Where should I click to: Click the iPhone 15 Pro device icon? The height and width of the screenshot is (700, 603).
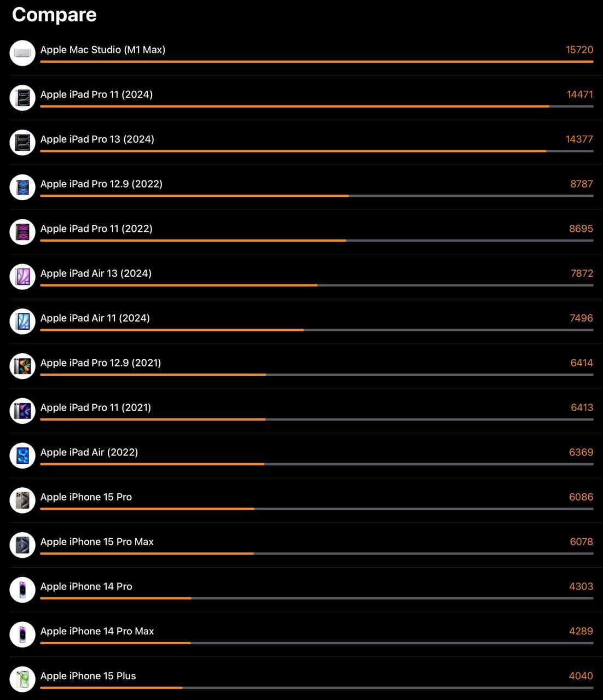pos(22,500)
